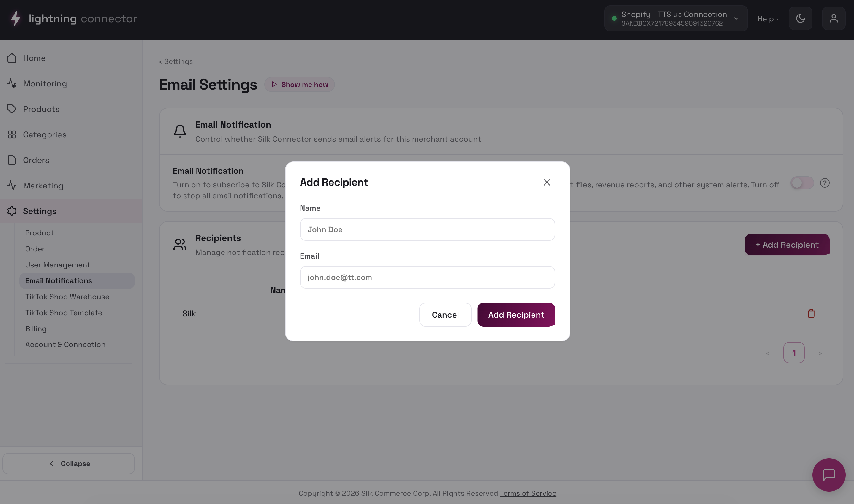Click the Name input field

click(427, 229)
